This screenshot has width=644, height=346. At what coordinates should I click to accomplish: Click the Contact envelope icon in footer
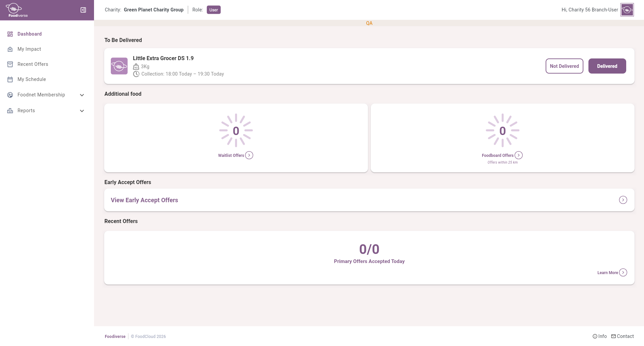click(x=613, y=336)
